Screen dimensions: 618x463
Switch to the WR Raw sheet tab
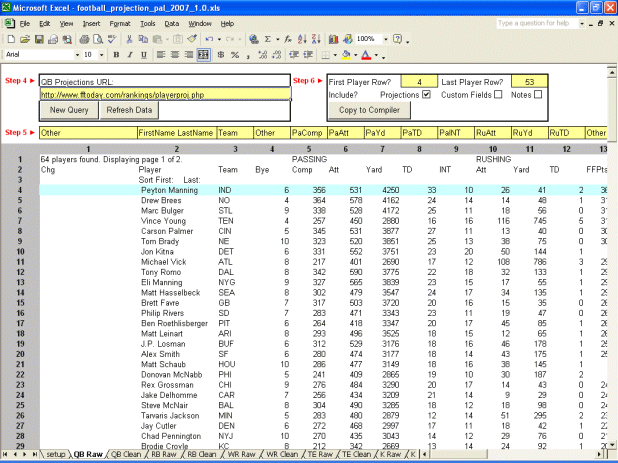point(241,454)
